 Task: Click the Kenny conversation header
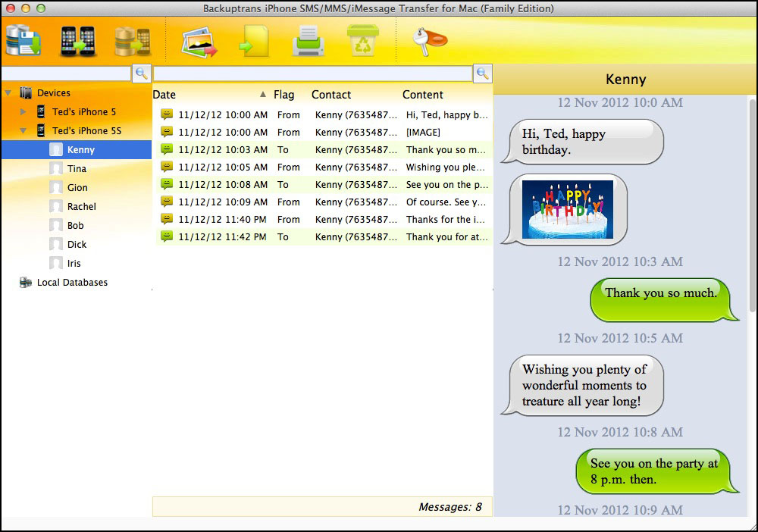coord(625,80)
